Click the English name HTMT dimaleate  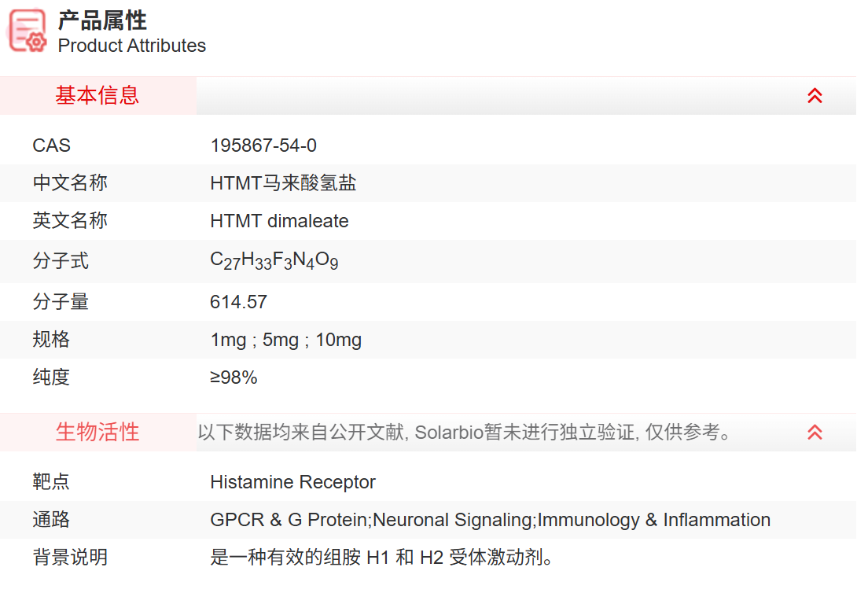[279, 221]
